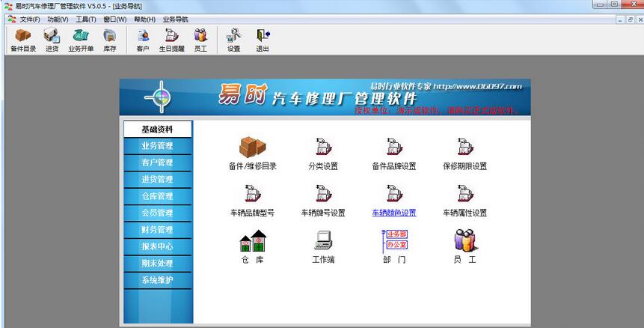Select 财务管理 in the sidebar
This screenshot has height=328, width=644.
pyautogui.click(x=157, y=230)
